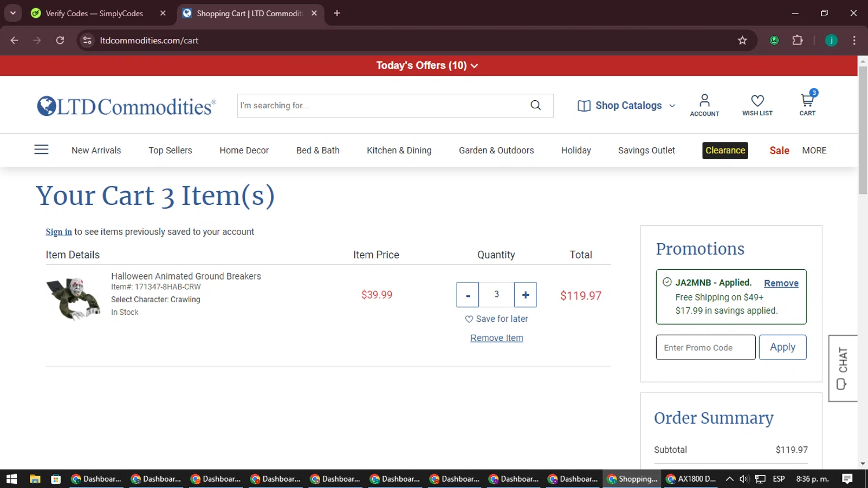The height and width of the screenshot is (488, 868).
Task: Switch to the Verify Codes SimplyCodes tab
Action: [x=94, y=13]
